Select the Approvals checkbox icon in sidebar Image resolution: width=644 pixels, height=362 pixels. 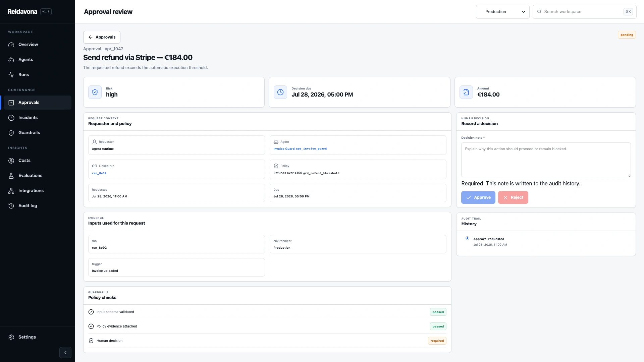[x=11, y=103]
